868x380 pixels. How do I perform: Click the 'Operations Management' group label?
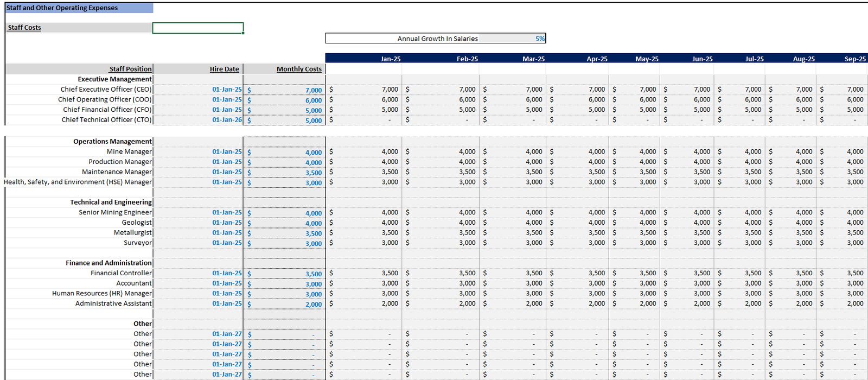[x=112, y=142]
